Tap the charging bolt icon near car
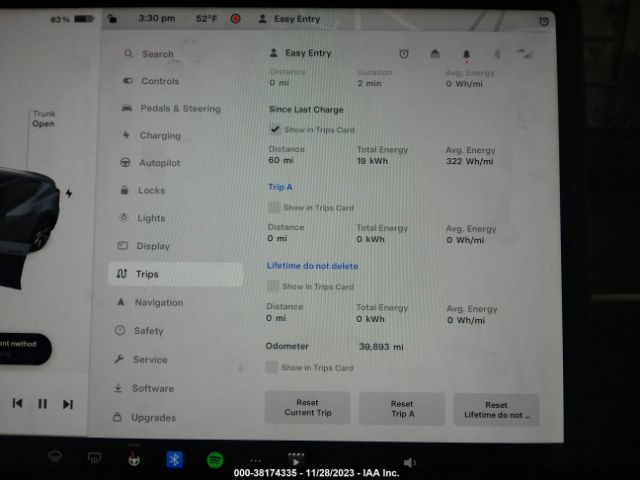Screen dimensions: 640x480 pos(69,193)
